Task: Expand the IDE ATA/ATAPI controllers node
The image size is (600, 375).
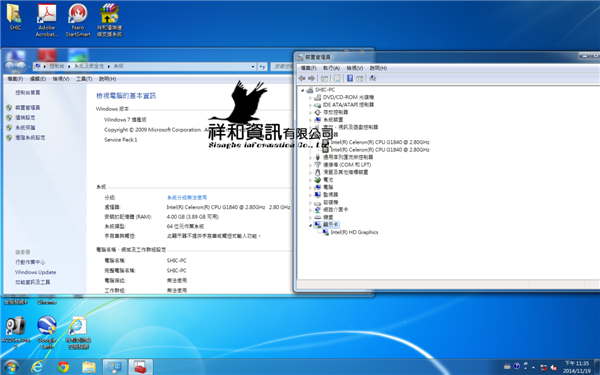Action: click(310, 105)
